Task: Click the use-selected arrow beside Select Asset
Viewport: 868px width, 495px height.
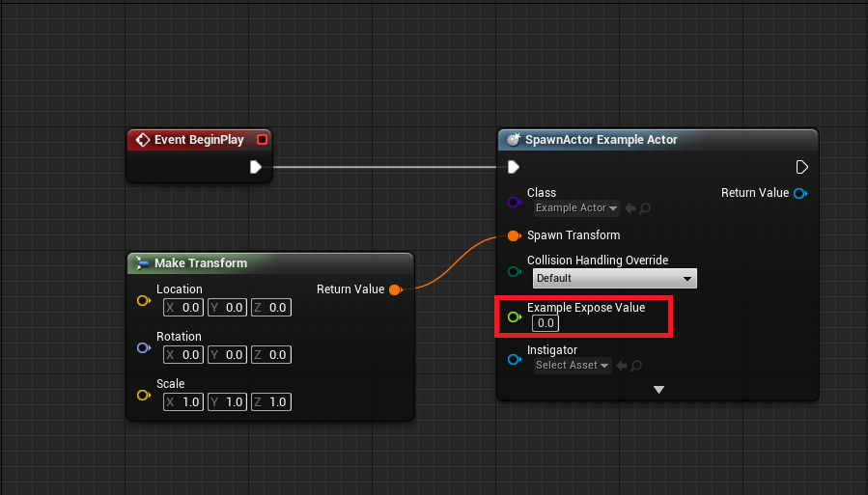Action: pos(621,366)
